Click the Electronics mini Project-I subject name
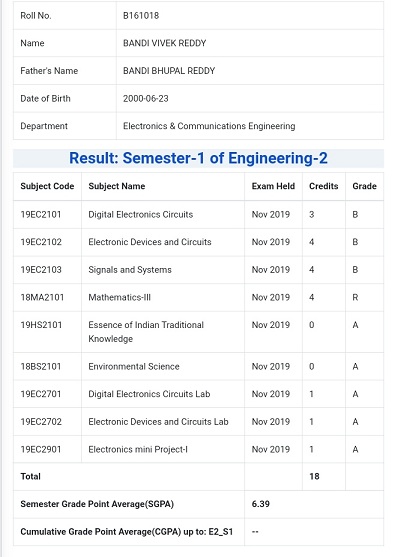Image resolution: width=395 pixels, height=557 pixels. [138, 449]
